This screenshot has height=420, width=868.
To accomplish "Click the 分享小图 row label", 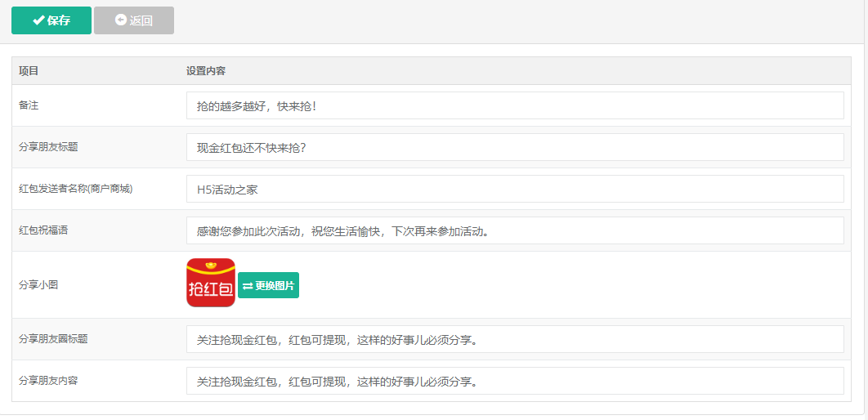I will (x=38, y=285).
